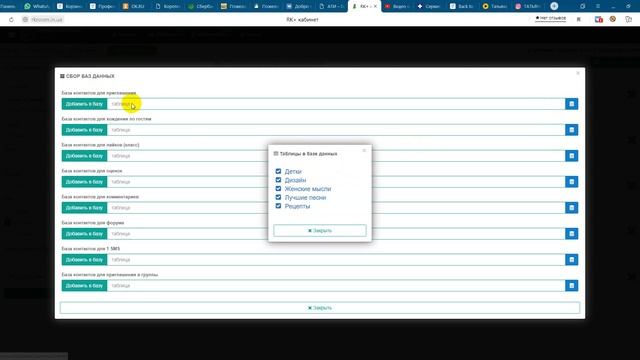Open table list icon for хождения по гостям row
The height and width of the screenshot is (360, 640).
pos(571,130)
